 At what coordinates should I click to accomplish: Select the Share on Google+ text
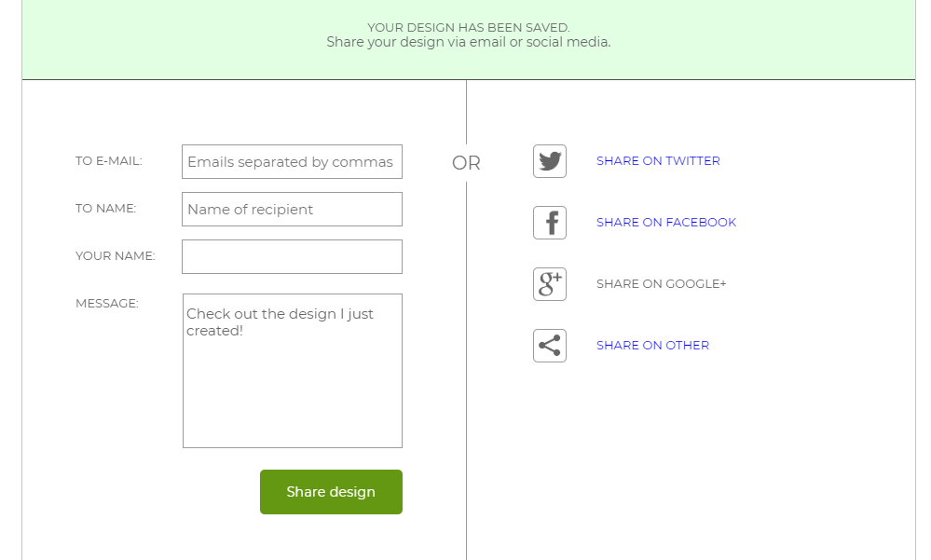[662, 284]
